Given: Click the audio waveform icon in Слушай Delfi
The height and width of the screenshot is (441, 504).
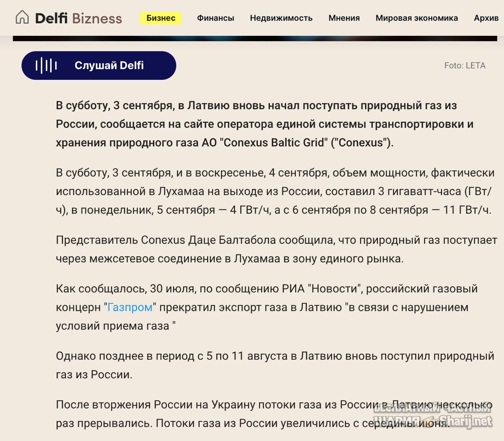Looking at the screenshot, I should (46, 65).
